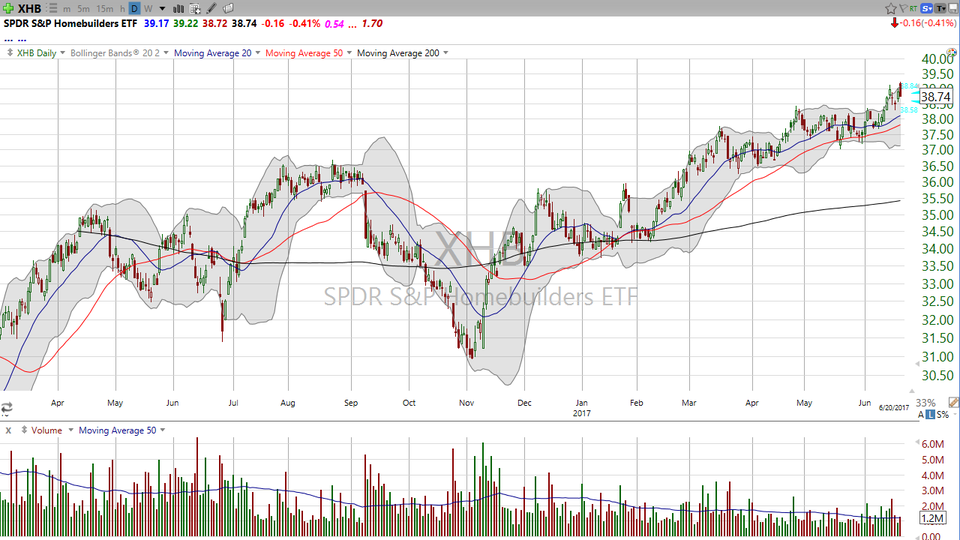The width and height of the screenshot is (960, 540).
Task: Click the chart color palette icon
Action: [x=951, y=54]
